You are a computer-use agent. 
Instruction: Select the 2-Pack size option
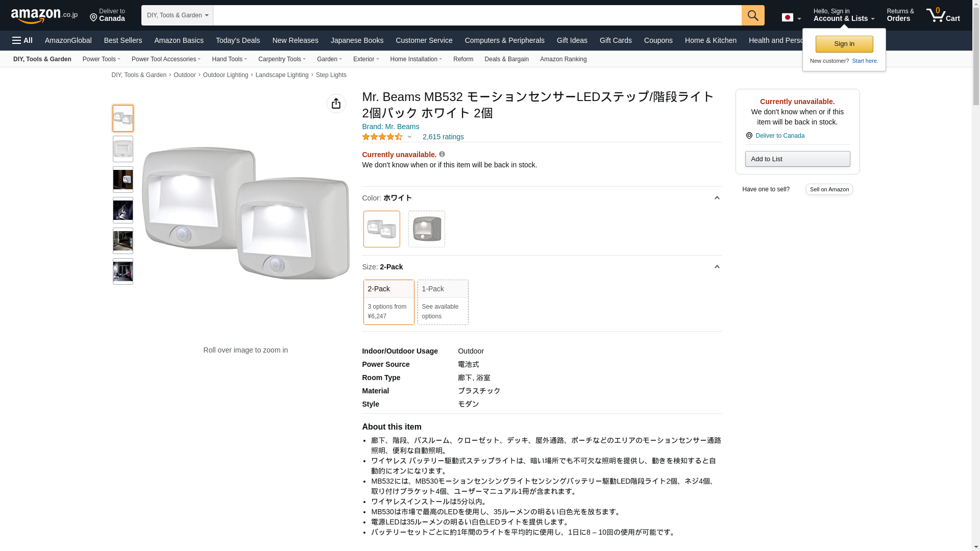point(388,302)
